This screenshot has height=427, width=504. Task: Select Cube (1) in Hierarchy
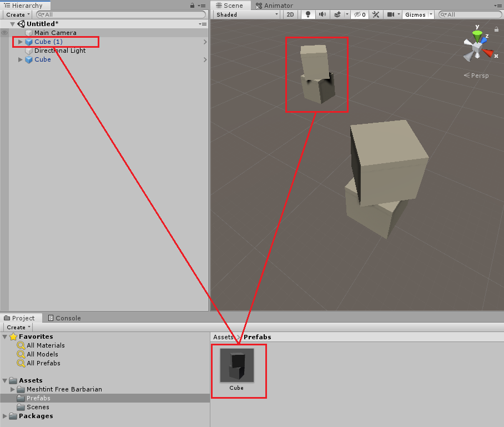(x=48, y=42)
